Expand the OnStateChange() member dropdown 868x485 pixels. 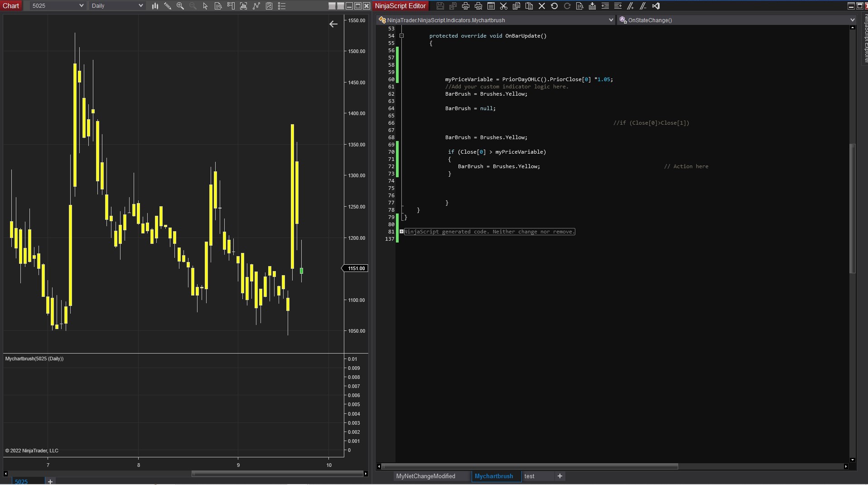[x=852, y=20]
